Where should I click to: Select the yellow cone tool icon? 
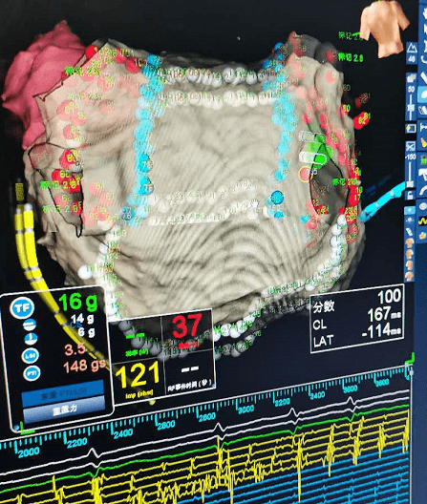423,142
